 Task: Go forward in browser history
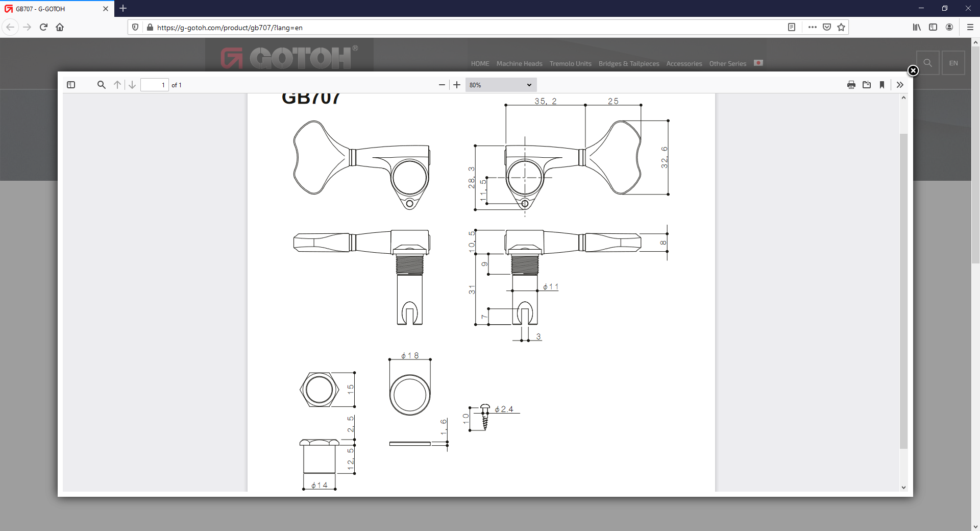[x=27, y=27]
